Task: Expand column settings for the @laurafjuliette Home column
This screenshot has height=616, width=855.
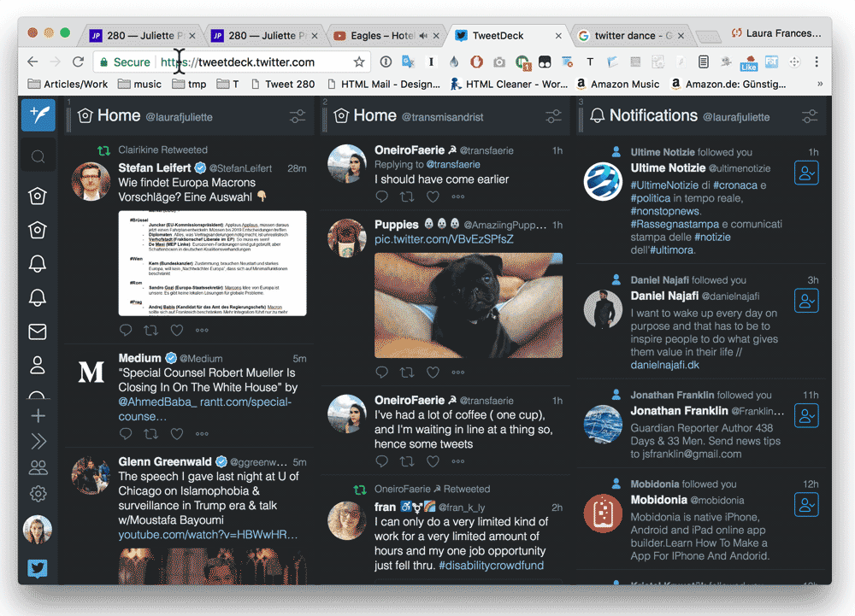Action: click(297, 116)
